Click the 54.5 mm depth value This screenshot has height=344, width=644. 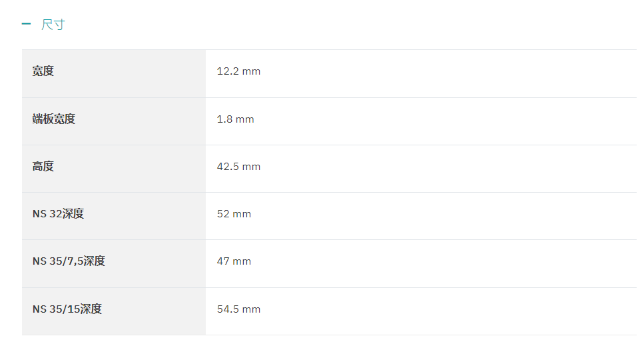pos(238,309)
